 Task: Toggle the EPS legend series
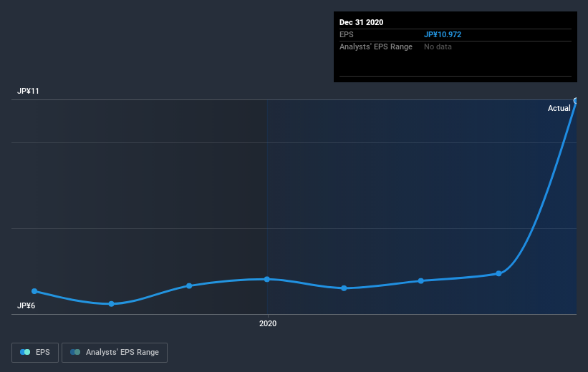click(x=35, y=352)
